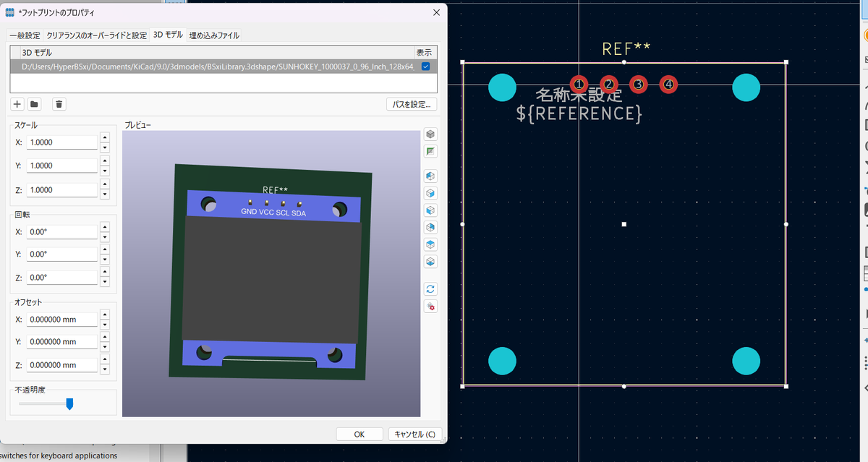Viewport: 868px width, 462px height.
Task: Edit offset X mm field
Action: tap(62, 319)
